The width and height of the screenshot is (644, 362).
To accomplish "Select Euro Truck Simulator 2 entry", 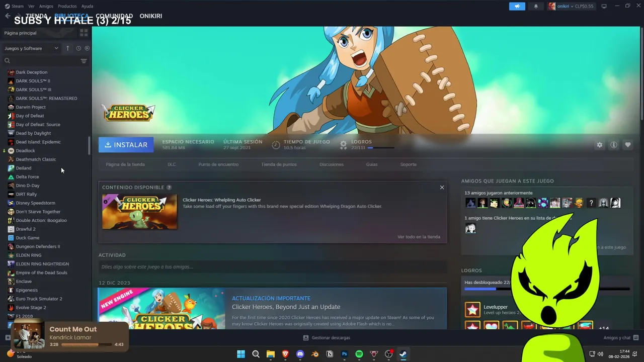I will click(39, 299).
